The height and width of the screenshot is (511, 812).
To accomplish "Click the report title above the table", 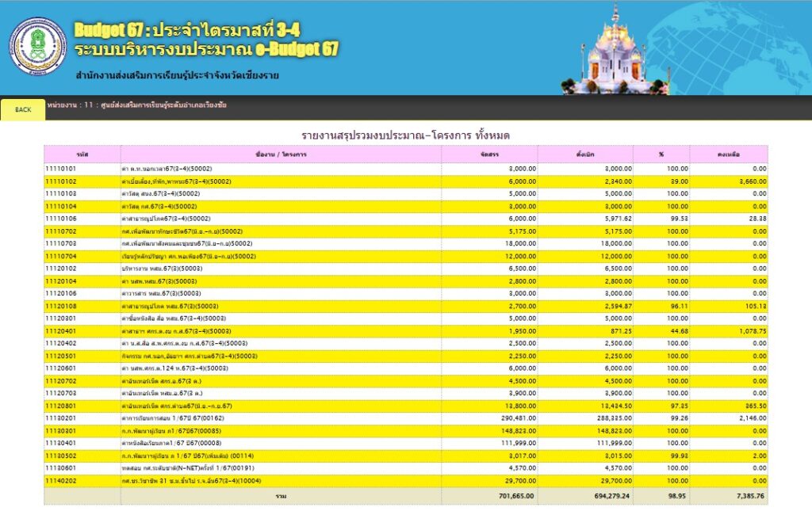I will (406, 131).
